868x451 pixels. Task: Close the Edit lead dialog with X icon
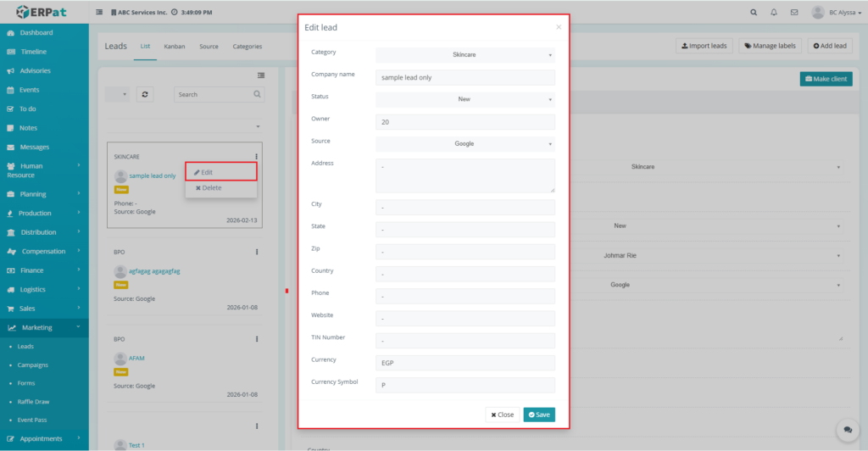click(x=559, y=27)
